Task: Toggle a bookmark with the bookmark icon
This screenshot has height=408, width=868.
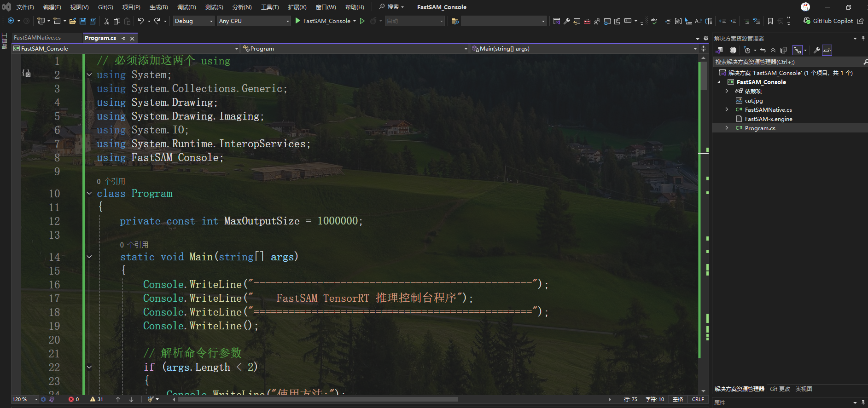Action: point(770,21)
